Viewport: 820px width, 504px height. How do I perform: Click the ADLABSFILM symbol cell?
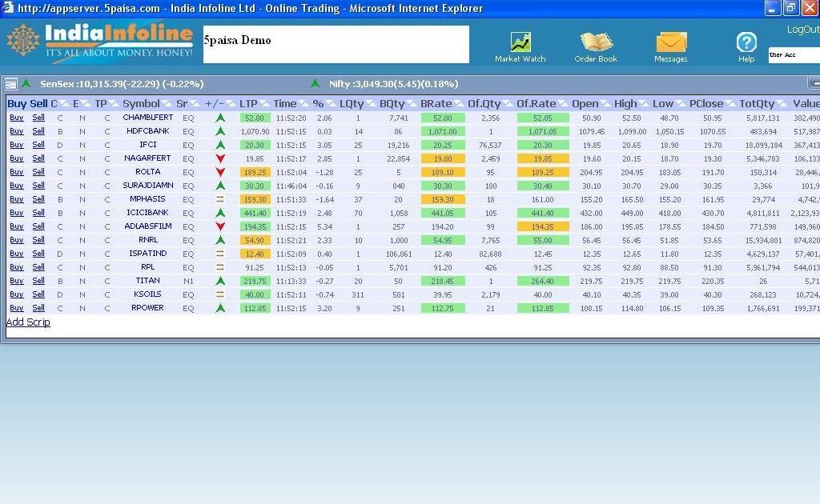(x=148, y=226)
